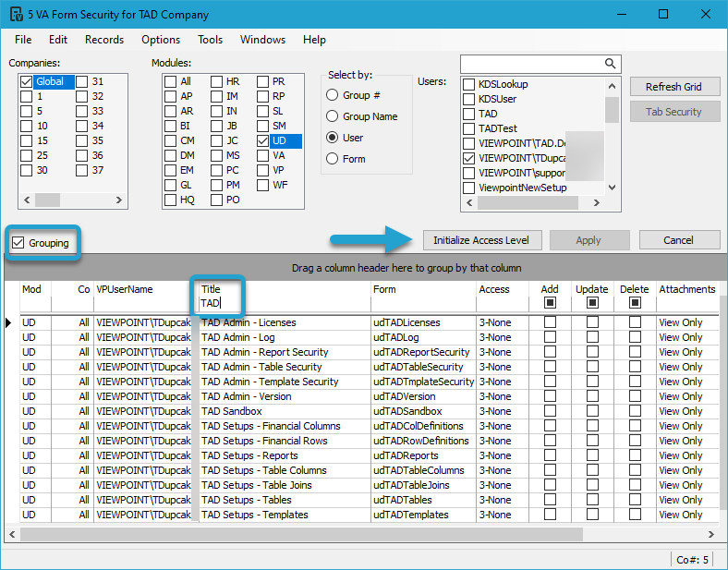Click the 'udTADReportSecurity' form cell

(423, 352)
